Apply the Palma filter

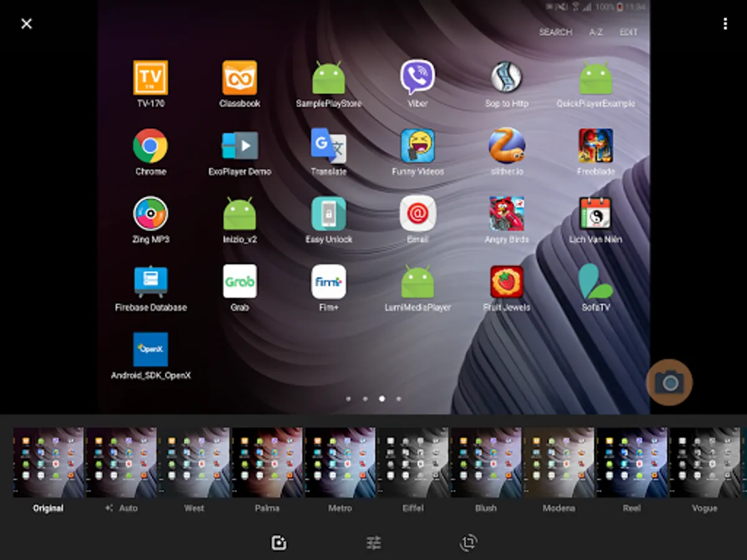click(x=267, y=462)
